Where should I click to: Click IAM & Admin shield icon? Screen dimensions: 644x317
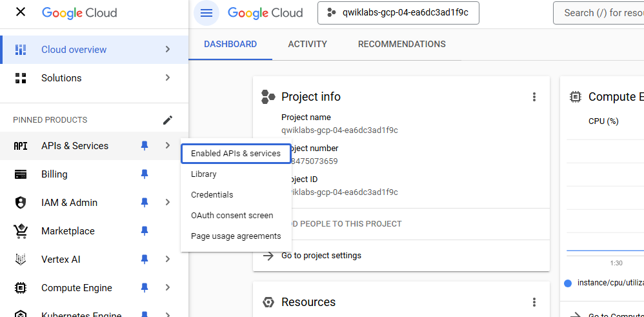[21, 203]
